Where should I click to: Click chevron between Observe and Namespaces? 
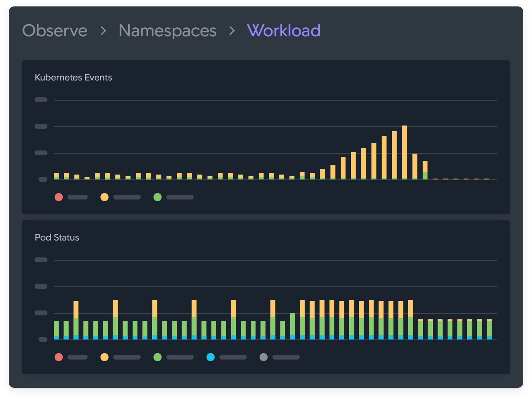pos(103,31)
